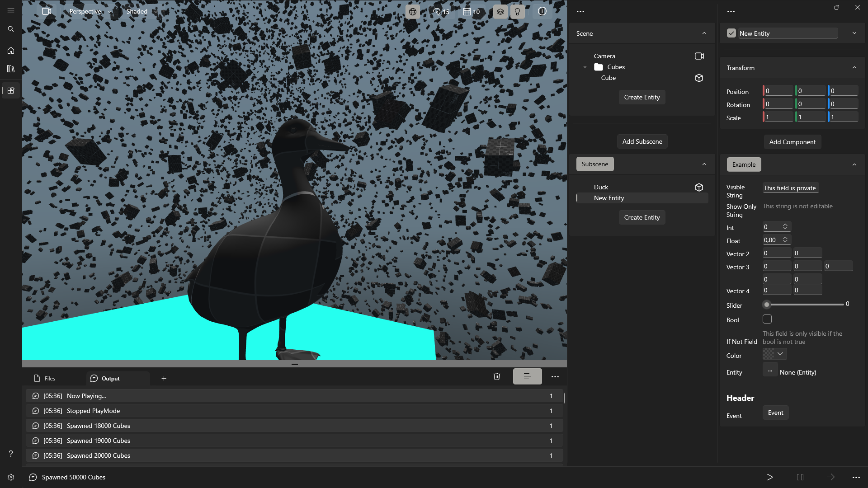
Task: Open the viewport info icon
Action: point(542,12)
